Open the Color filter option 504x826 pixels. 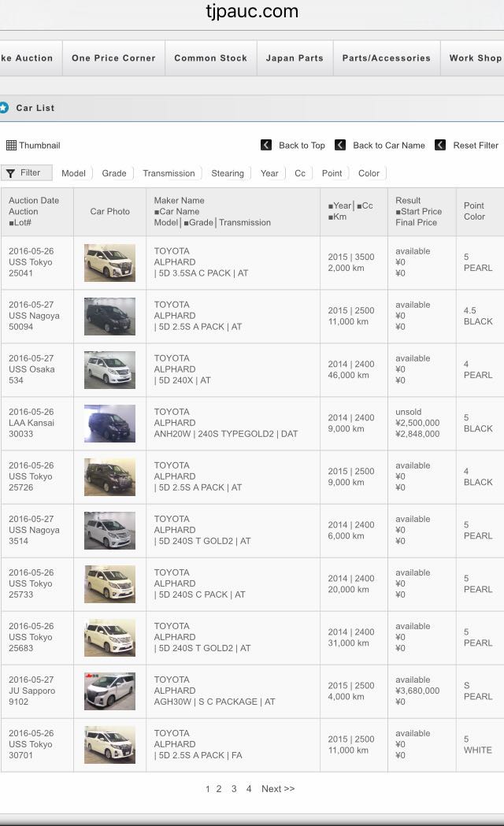pos(369,173)
